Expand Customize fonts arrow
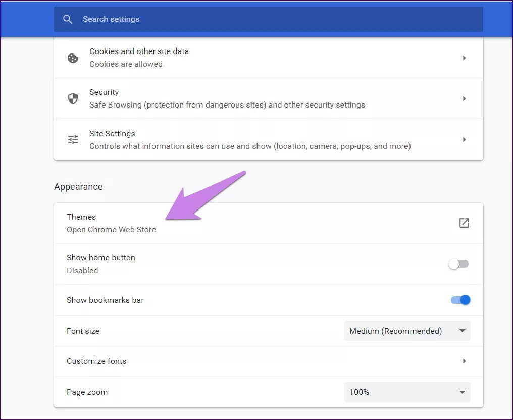This screenshot has height=420, width=513. pos(464,361)
